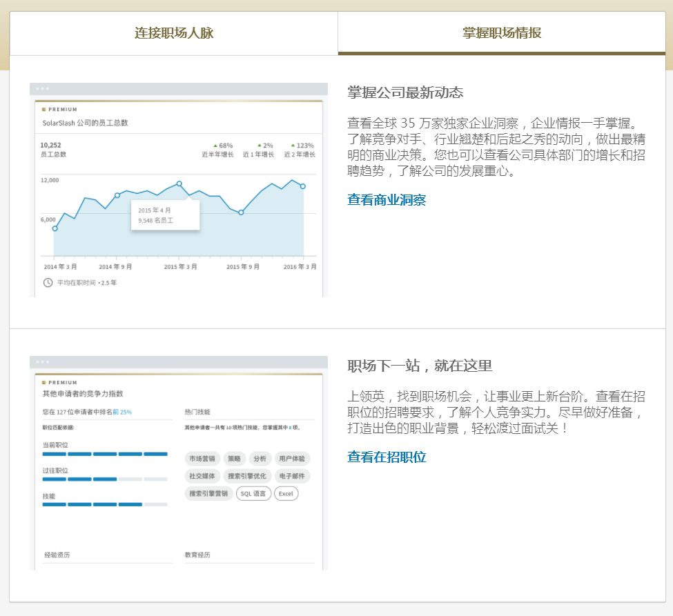Screen dimensions: 673x616
Task: Click the 策略 skill tag
Action: tap(235, 459)
